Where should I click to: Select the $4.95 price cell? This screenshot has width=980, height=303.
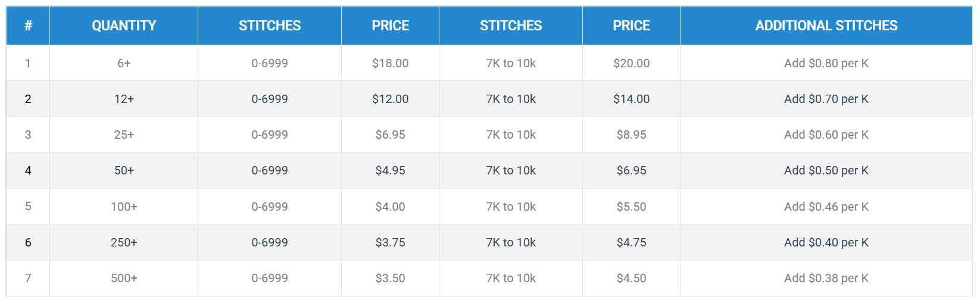pyautogui.click(x=390, y=170)
